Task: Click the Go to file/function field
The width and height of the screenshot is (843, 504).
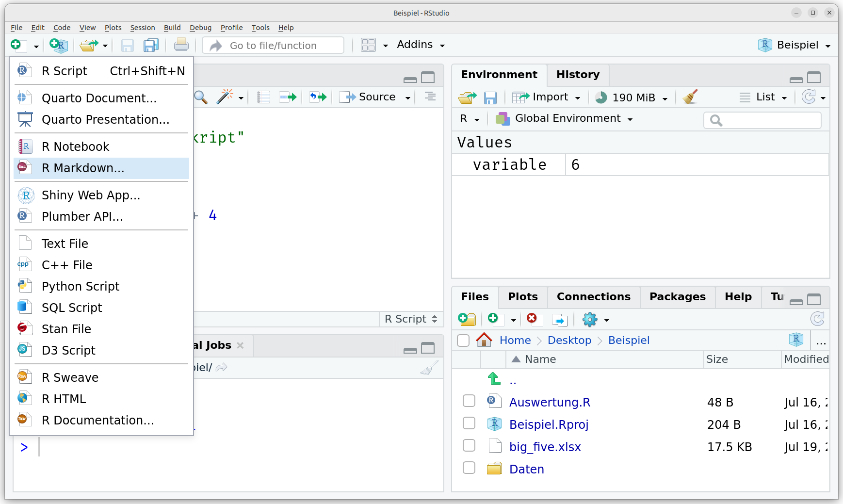Action: (274, 45)
